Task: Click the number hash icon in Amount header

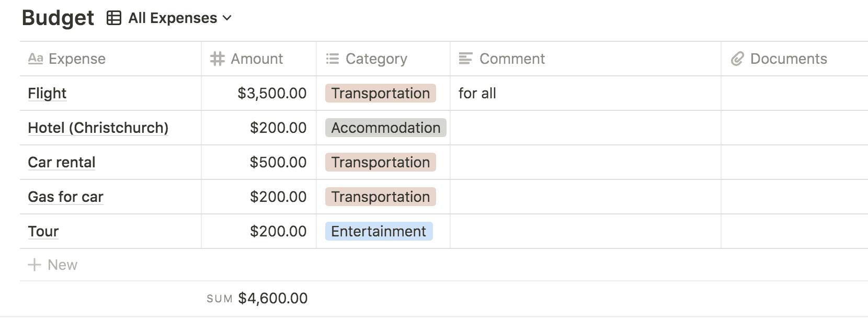Action: pos(217,59)
